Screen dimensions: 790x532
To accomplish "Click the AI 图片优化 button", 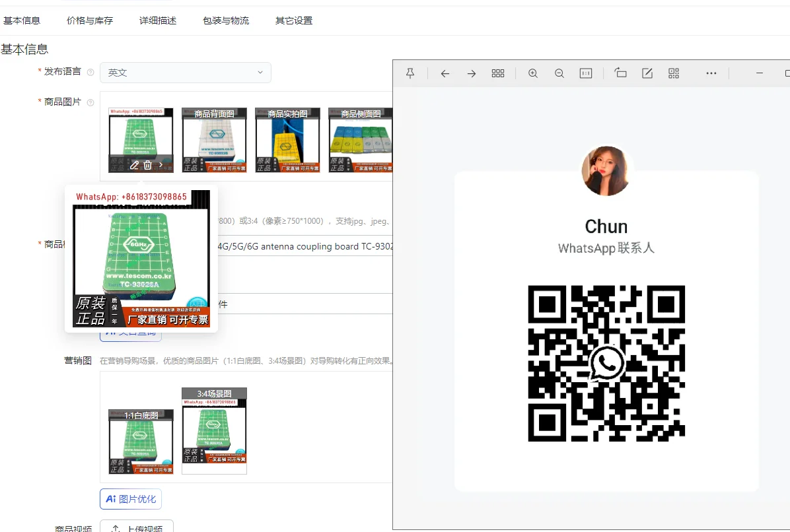I will click(131, 499).
